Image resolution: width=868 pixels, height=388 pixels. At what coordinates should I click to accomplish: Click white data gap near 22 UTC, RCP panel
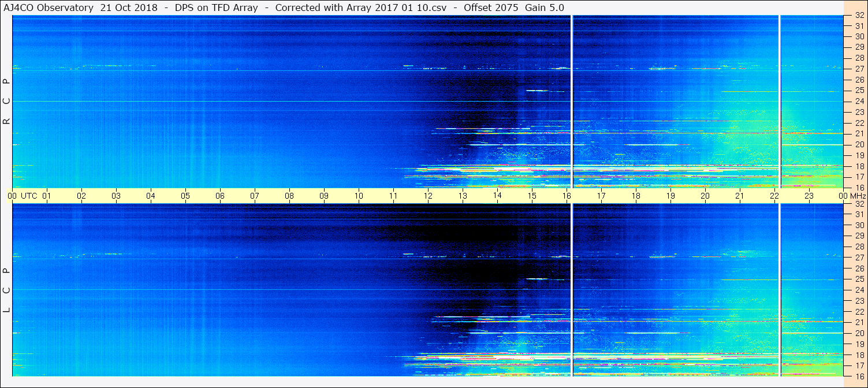780,102
